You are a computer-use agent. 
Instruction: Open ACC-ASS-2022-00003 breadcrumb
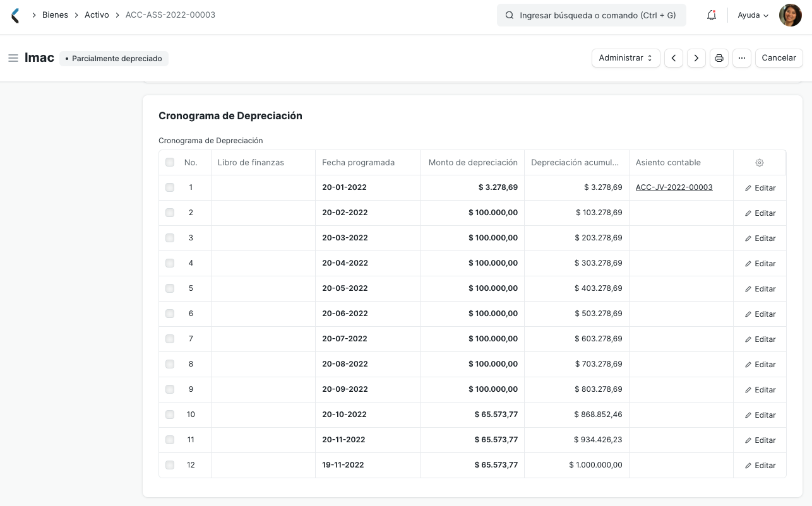(x=170, y=15)
